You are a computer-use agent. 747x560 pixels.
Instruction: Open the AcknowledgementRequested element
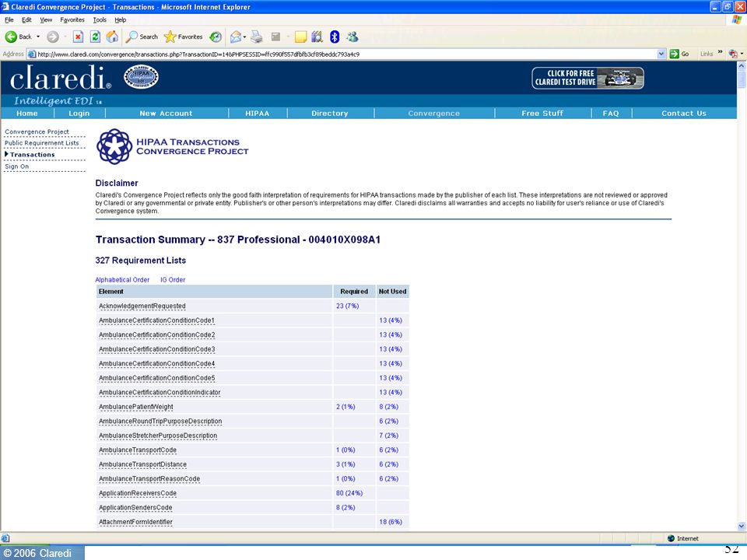tap(142, 306)
